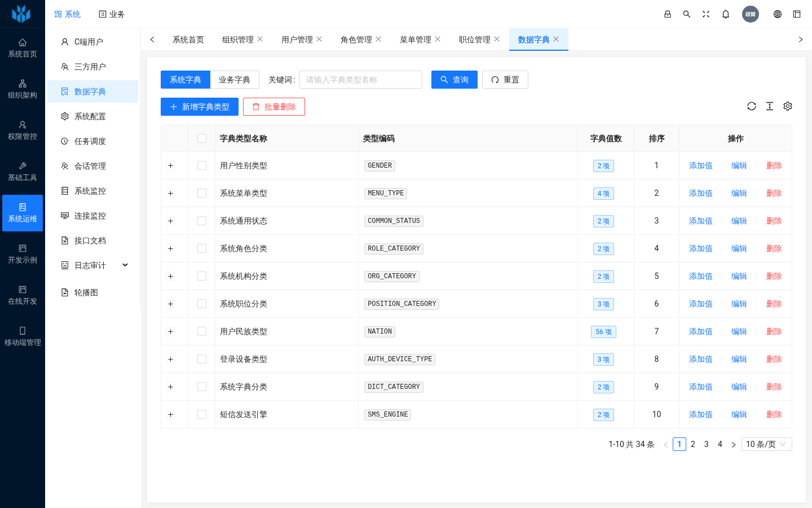Expand the 登录设备类型 row

(x=170, y=360)
